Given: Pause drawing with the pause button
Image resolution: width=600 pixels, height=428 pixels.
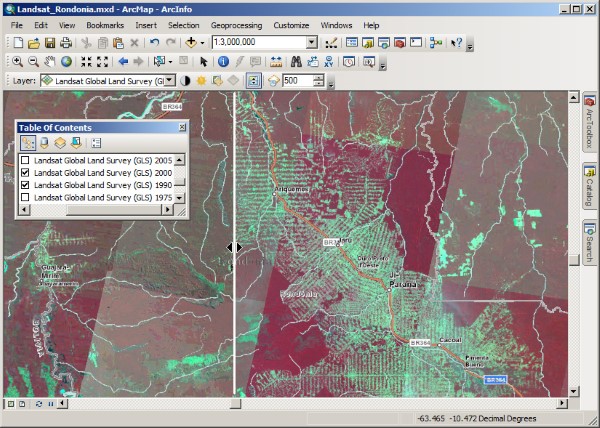Looking at the screenshot, I should click(51, 404).
